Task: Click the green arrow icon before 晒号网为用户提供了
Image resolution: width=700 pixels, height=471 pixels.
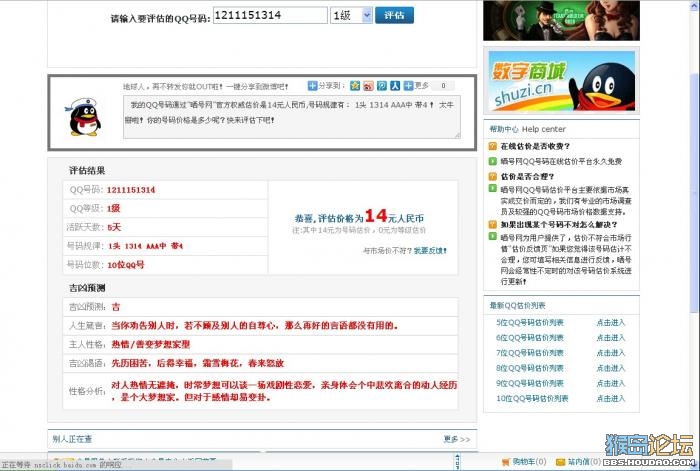Action: click(x=492, y=236)
